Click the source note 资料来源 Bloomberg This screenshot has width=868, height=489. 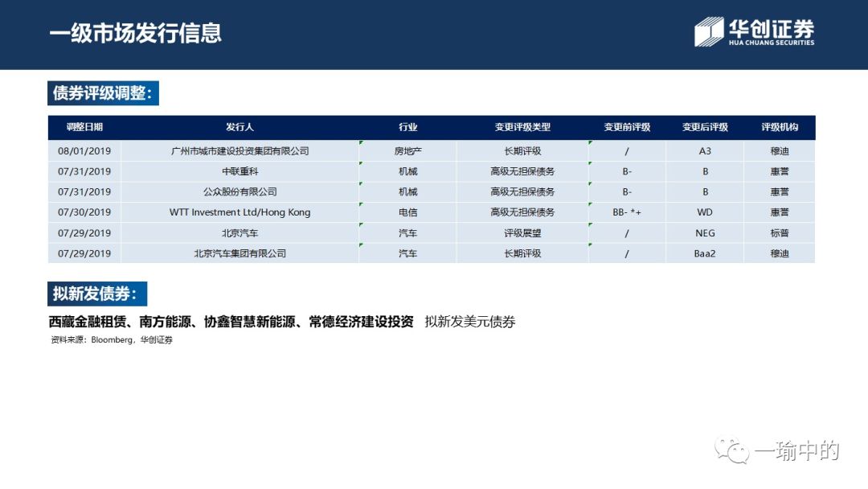112,340
